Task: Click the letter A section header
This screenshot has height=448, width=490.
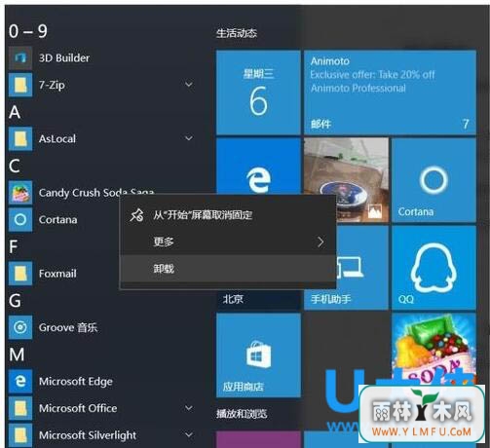Action: [15, 112]
